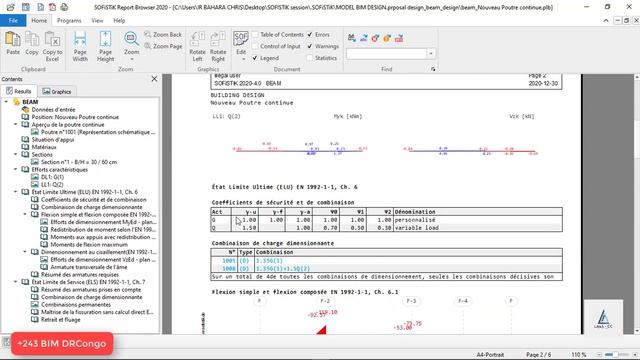Click the fifth Find group red-blue icon

tap(399, 38)
